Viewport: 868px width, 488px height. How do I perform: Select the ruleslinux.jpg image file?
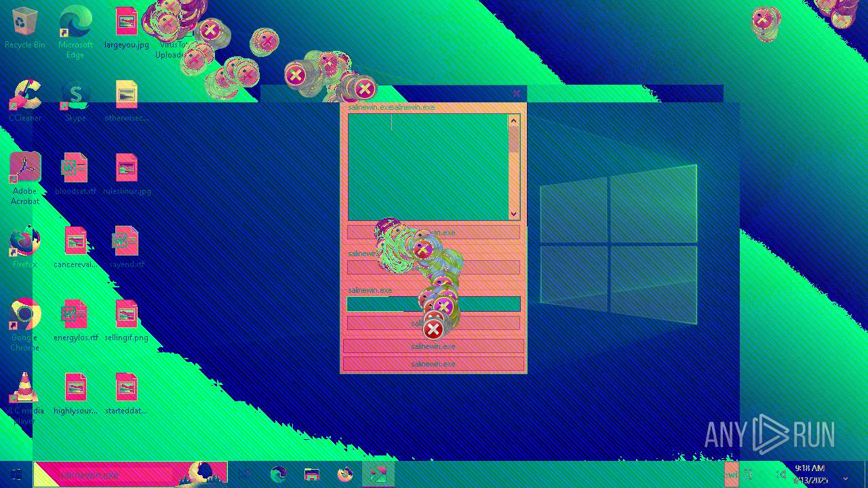click(x=126, y=175)
